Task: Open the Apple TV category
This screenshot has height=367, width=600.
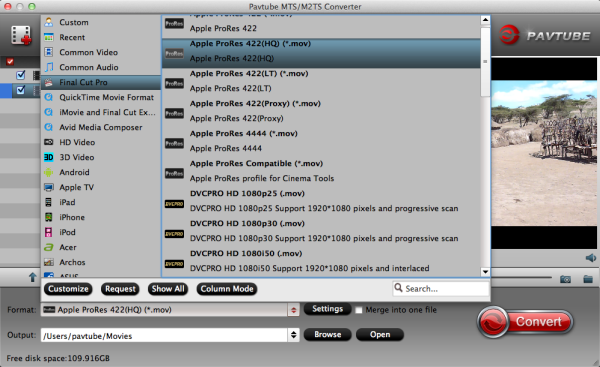Action: (101, 187)
